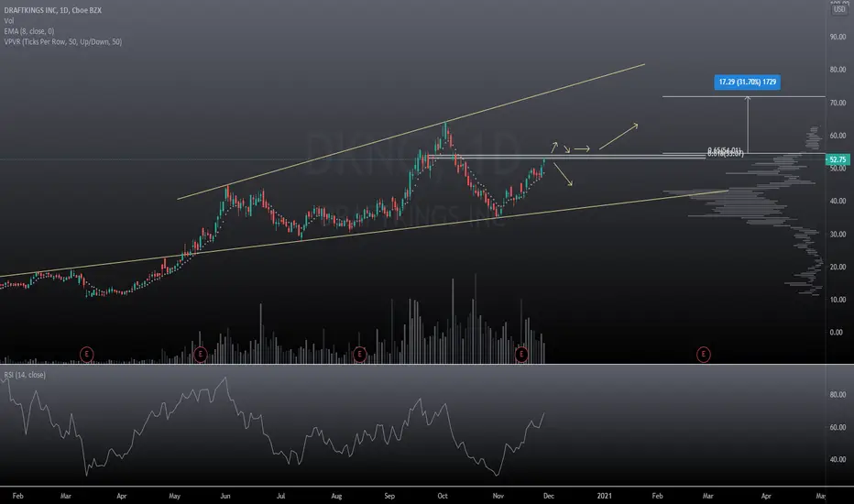Open the earnings marker in mid-August
This screenshot has height=504, width=854.
pyautogui.click(x=359, y=354)
